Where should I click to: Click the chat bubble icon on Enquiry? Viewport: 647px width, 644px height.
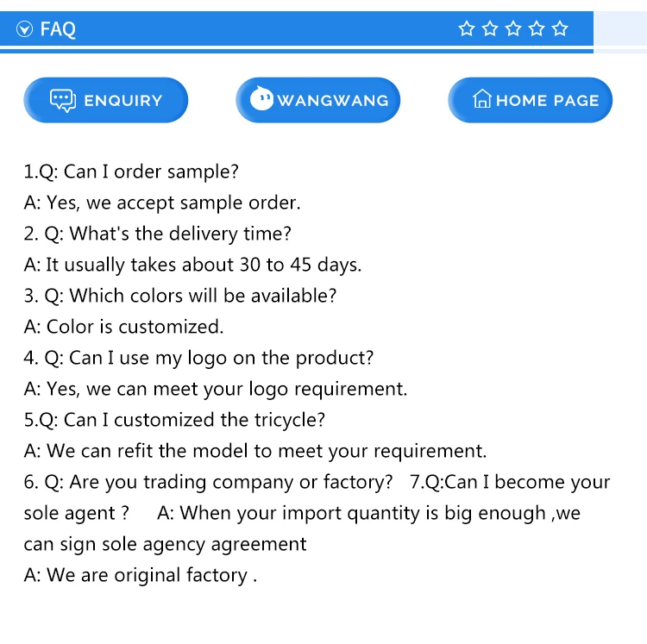click(63, 100)
